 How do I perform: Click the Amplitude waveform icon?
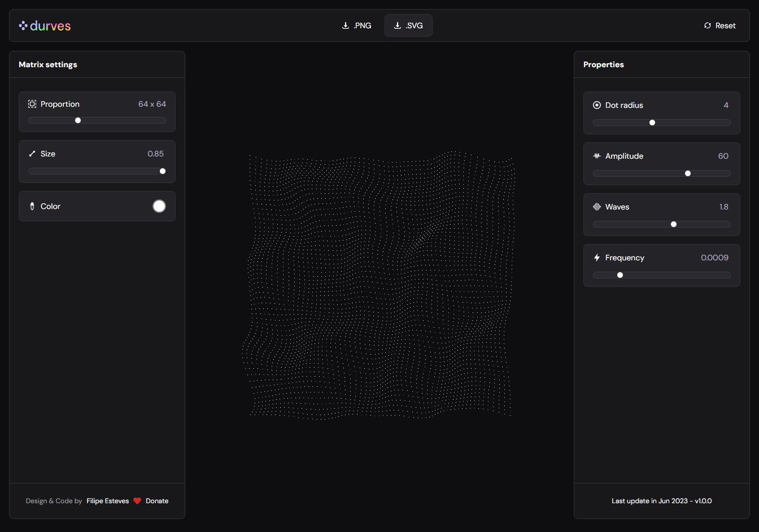pyautogui.click(x=597, y=156)
